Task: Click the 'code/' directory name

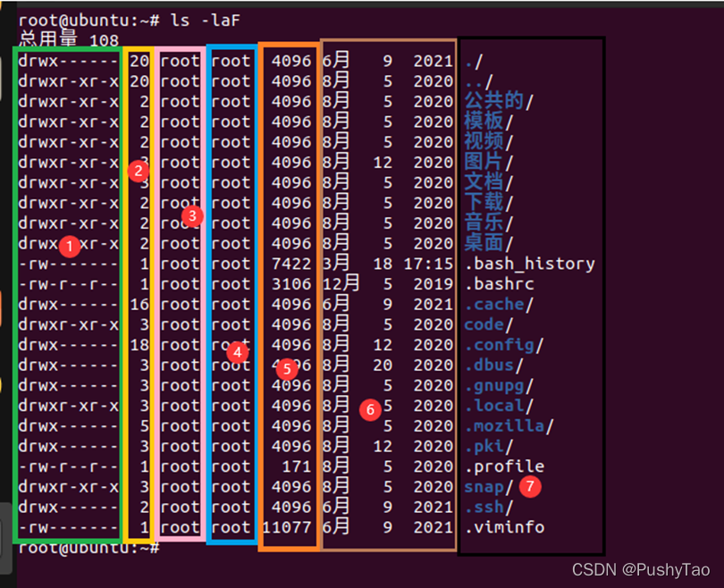Action: [x=489, y=325]
